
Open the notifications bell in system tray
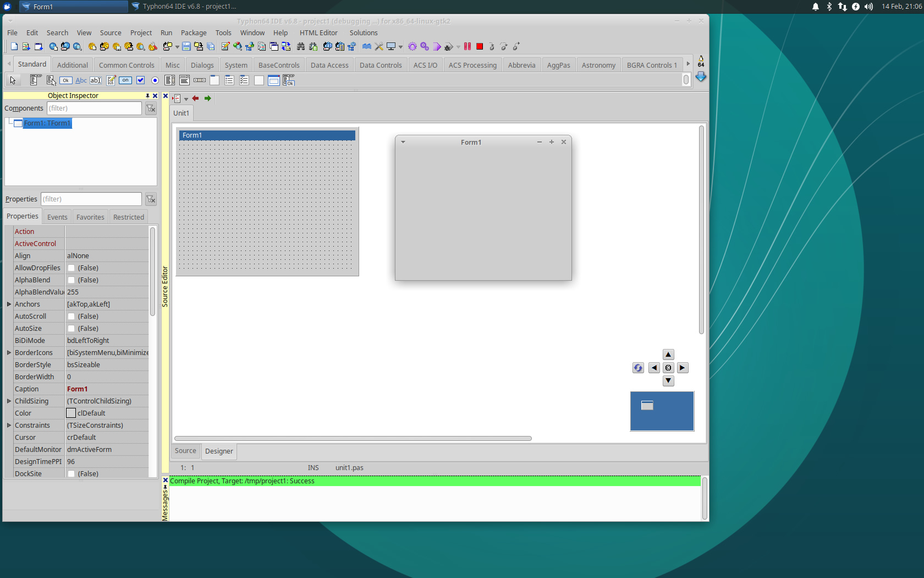(816, 7)
